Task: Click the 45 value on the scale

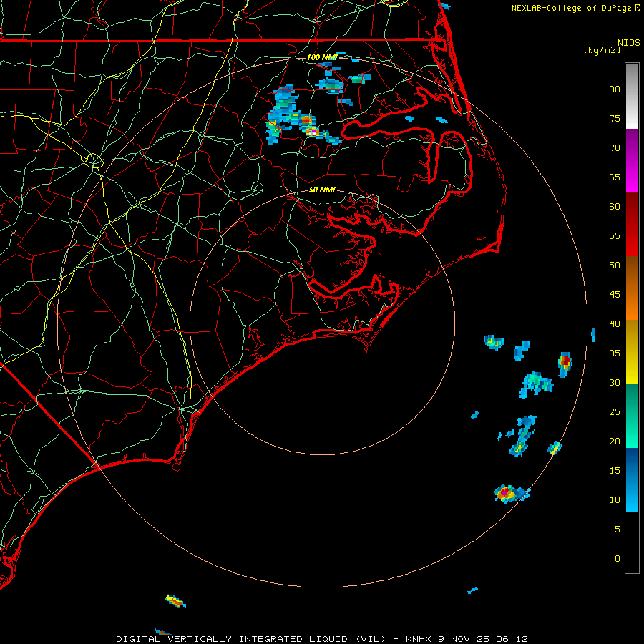Action: pyautogui.click(x=615, y=295)
